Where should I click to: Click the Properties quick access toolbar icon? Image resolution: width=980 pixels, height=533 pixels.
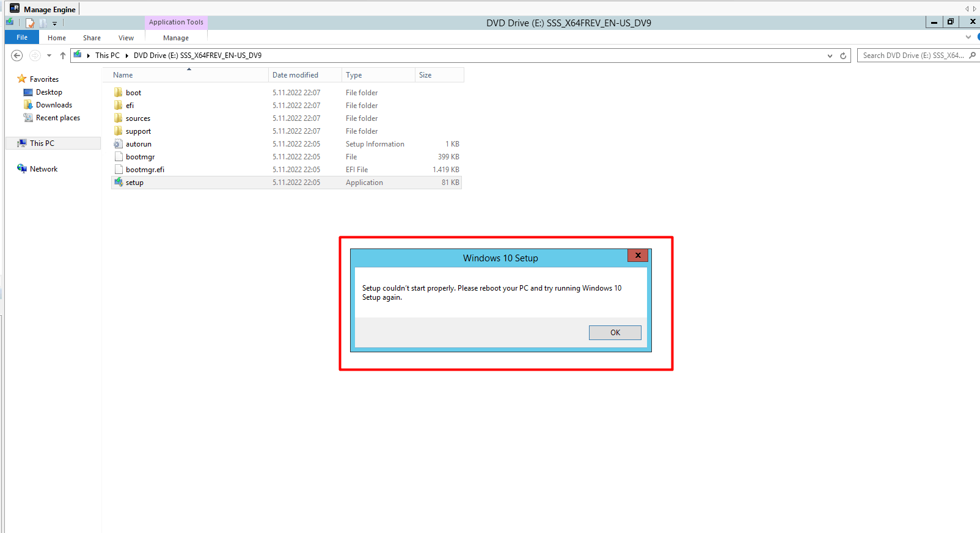30,23
